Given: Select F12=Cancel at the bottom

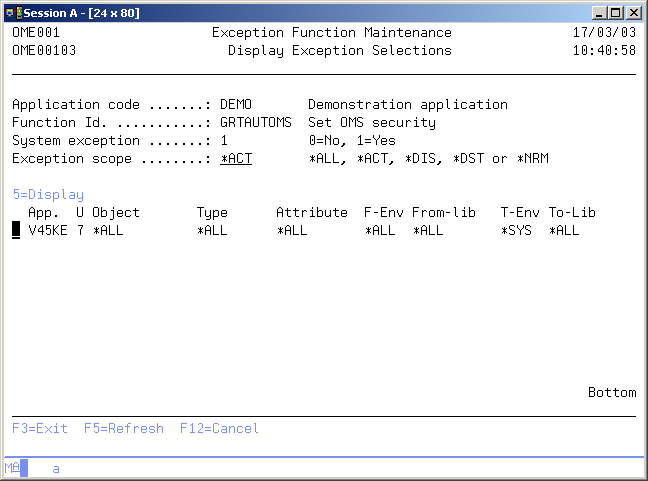Looking at the screenshot, I should pos(219,428).
